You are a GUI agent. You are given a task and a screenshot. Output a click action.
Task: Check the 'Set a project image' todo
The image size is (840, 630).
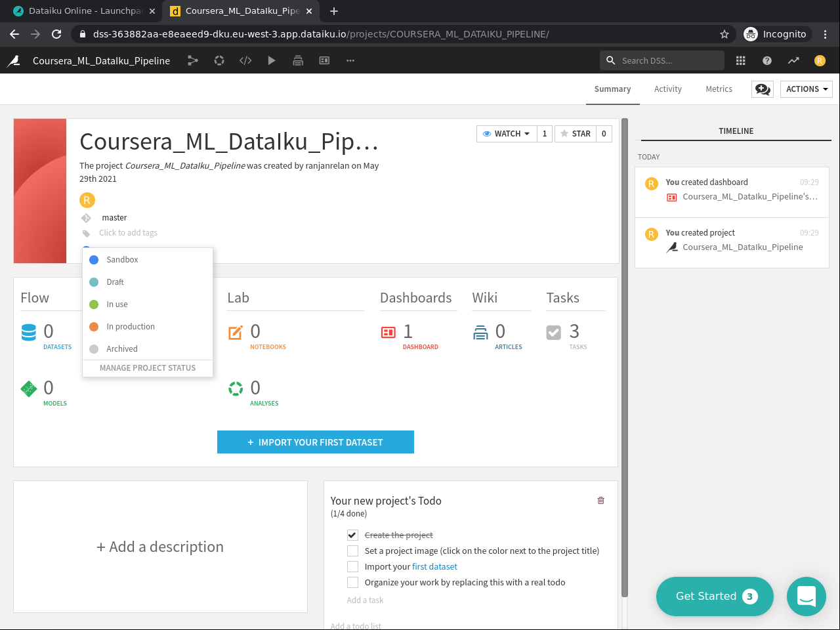click(352, 551)
